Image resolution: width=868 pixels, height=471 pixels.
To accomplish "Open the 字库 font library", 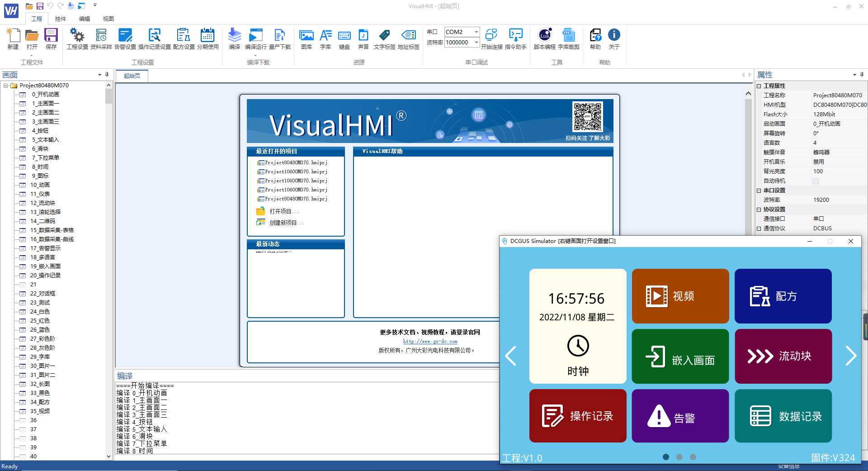I will (325, 38).
